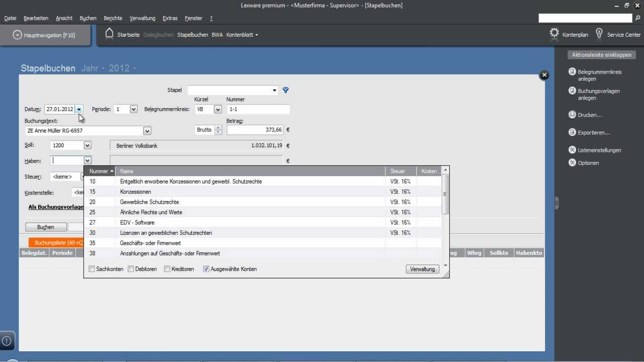Click Buchungsvorlagen anlegen action icon
The height and width of the screenshot is (362, 644).
coord(572,91)
